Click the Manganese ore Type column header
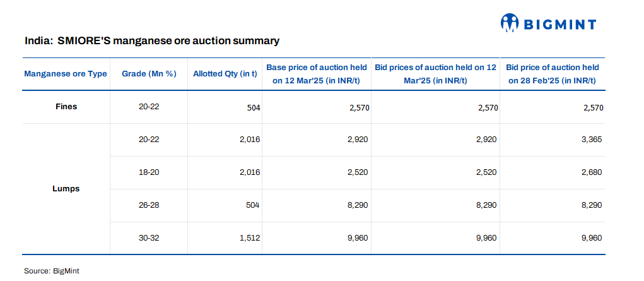Image resolution: width=644 pixels, height=281 pixels. (66, 74)
